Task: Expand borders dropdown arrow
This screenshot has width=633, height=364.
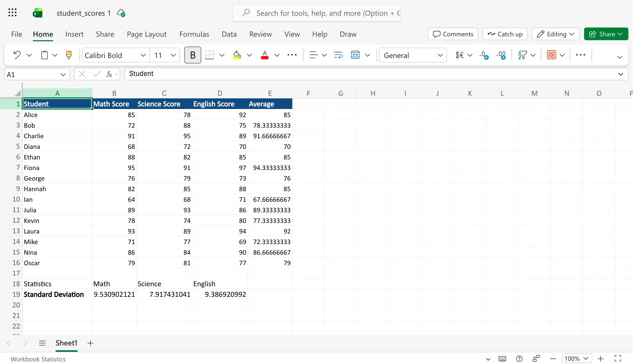Action: 222,55
